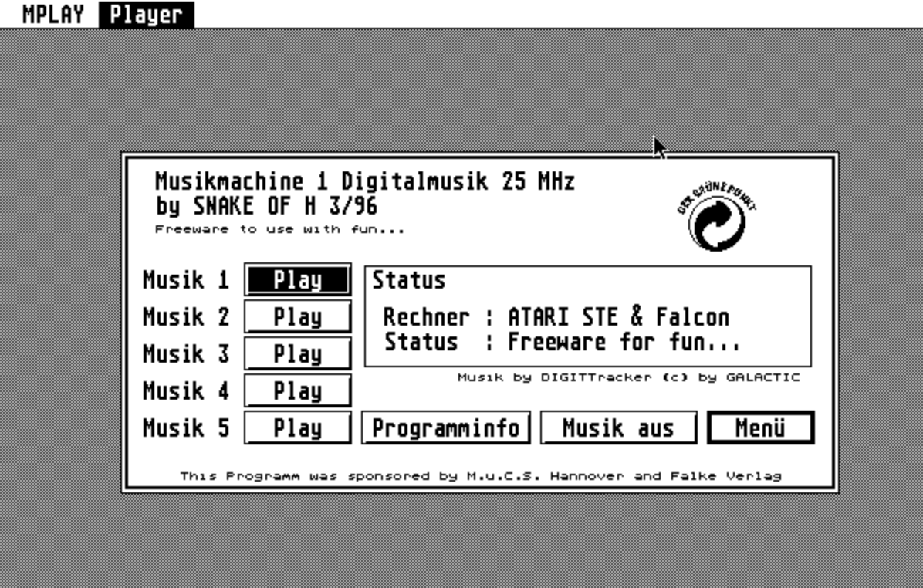Click the 'by SNAKE OF H 3/96' line
The image size is (923, 588).
[267, 206]
